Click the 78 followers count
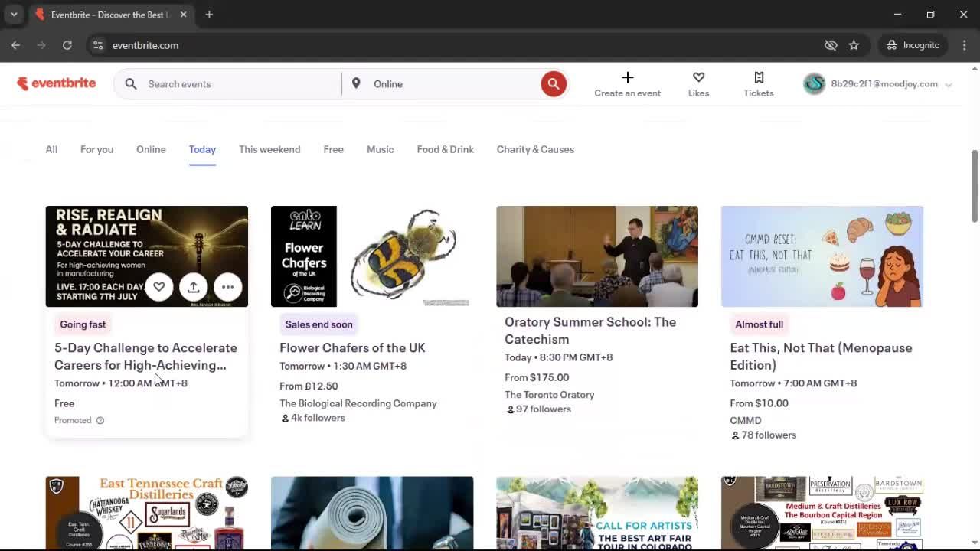 [x=763, y=435]
